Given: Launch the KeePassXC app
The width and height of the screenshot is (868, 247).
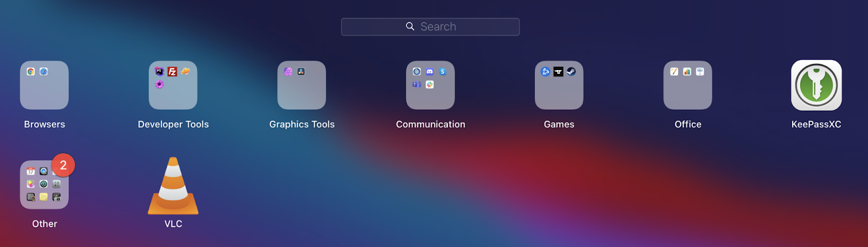Looking at the screenshot, I should (816, 85).
